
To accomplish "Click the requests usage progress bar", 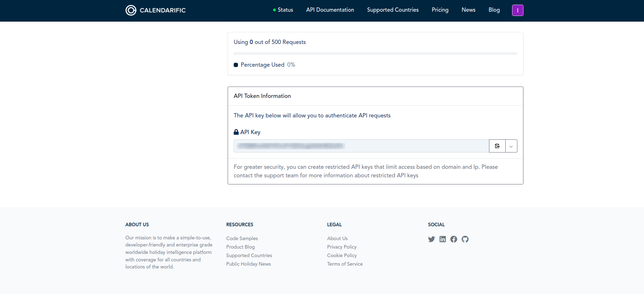I will coord(375,54).
